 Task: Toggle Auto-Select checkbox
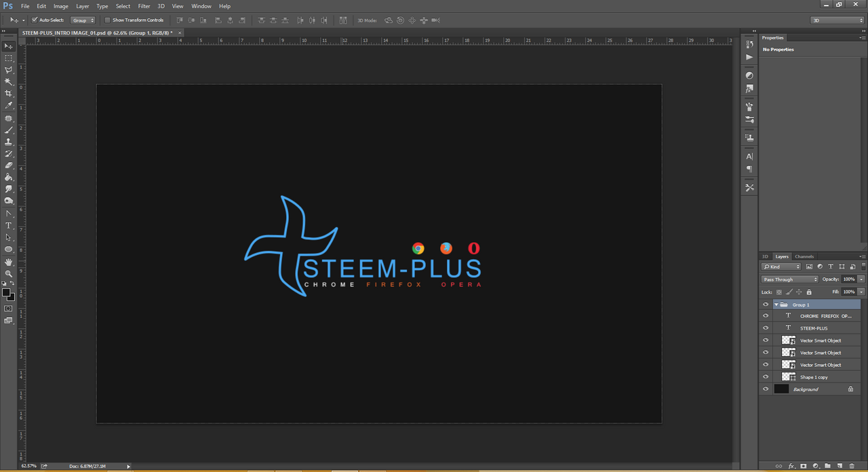click(35, 20)
